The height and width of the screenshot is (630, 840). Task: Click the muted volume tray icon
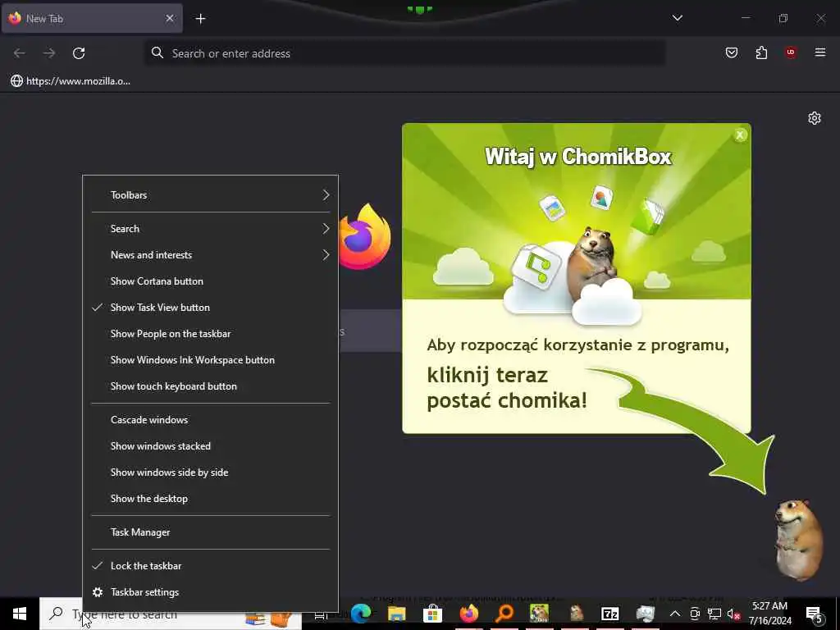[x=733, y=614]
